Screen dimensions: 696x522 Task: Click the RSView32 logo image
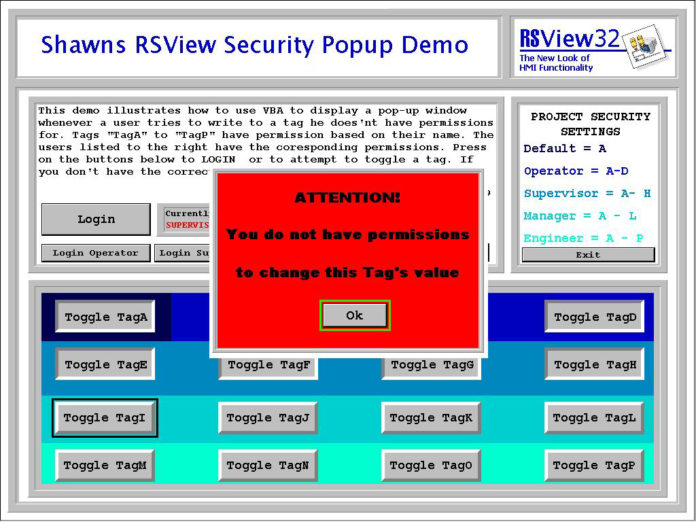coord(594,47)
